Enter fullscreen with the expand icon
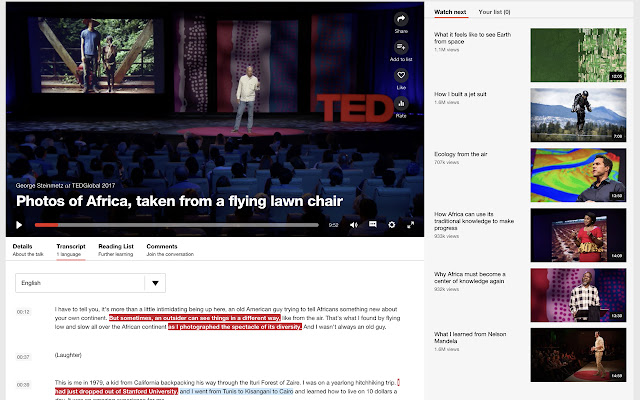 (411, 225)
